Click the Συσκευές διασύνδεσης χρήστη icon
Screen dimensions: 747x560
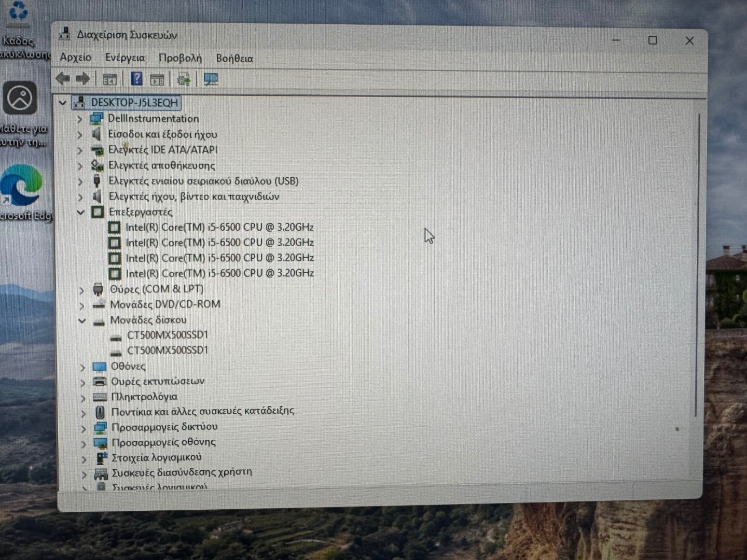click(101, 473)
